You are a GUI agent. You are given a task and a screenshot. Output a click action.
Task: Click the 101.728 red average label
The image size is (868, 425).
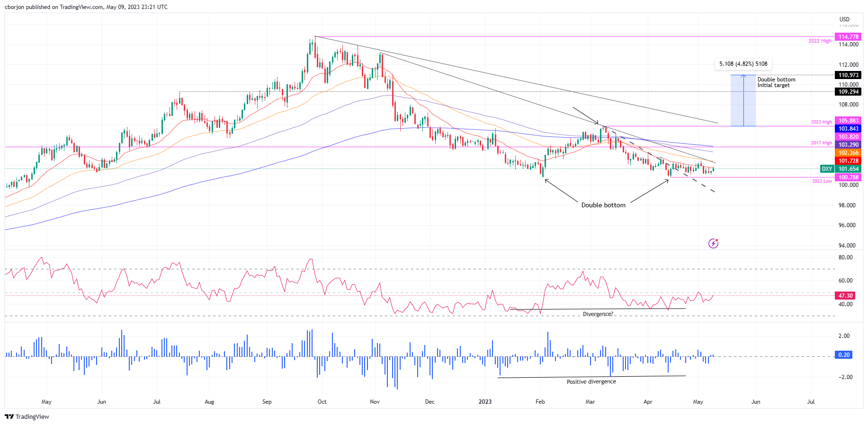coord(849,161)
